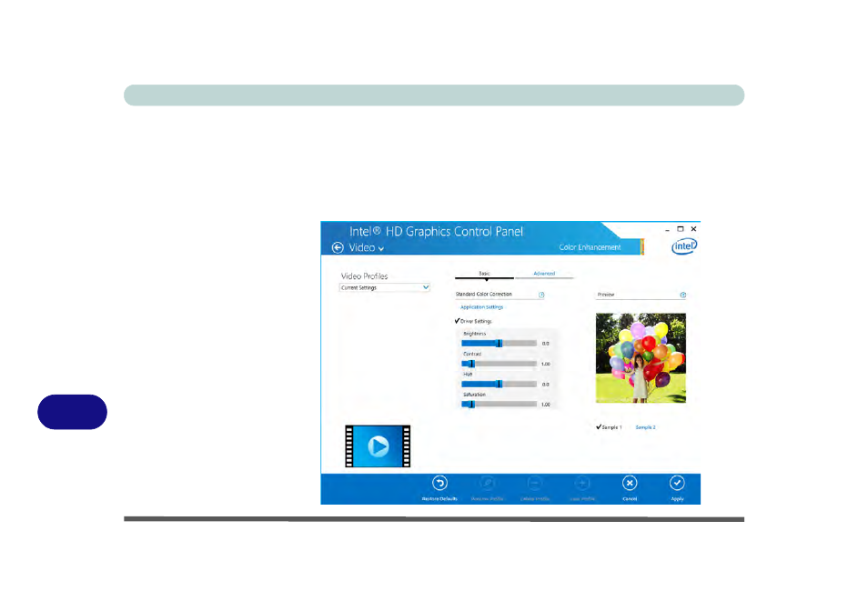Open help for Standard Color Correction
The height and width of the screenshot is (611, 868).
[541, 295]
